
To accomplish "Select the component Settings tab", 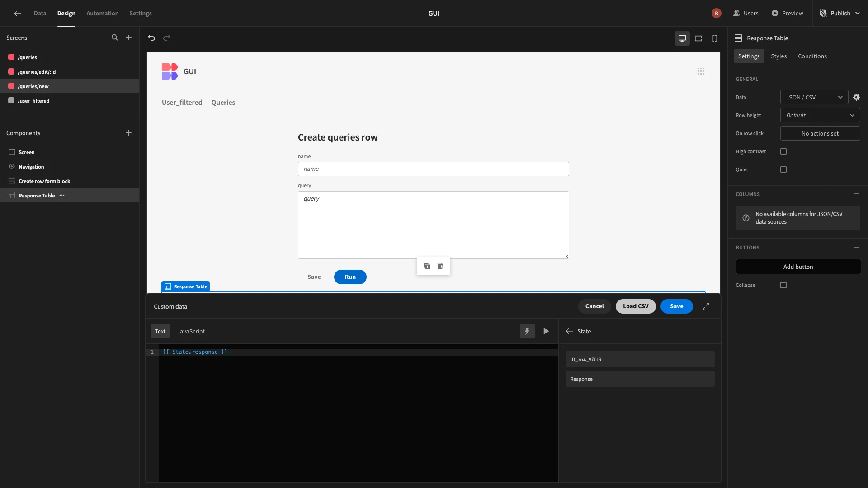I will (749, 56).
